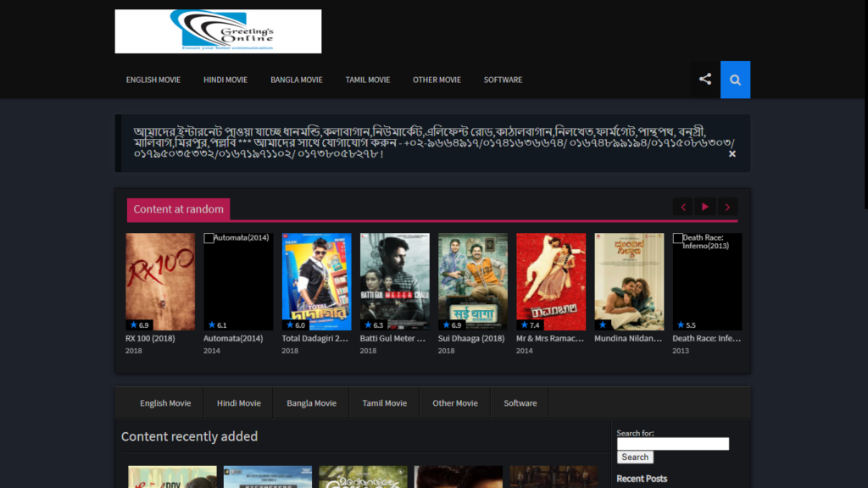Select the Other Movie tab
This screenshot has height=488, width=868.
point(455,403)
